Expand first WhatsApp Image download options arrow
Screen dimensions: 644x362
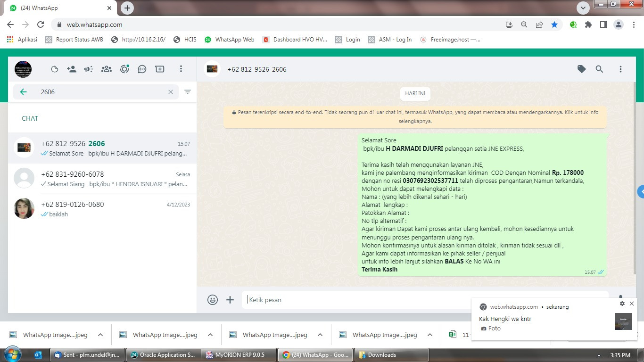[x=100, y=335]
